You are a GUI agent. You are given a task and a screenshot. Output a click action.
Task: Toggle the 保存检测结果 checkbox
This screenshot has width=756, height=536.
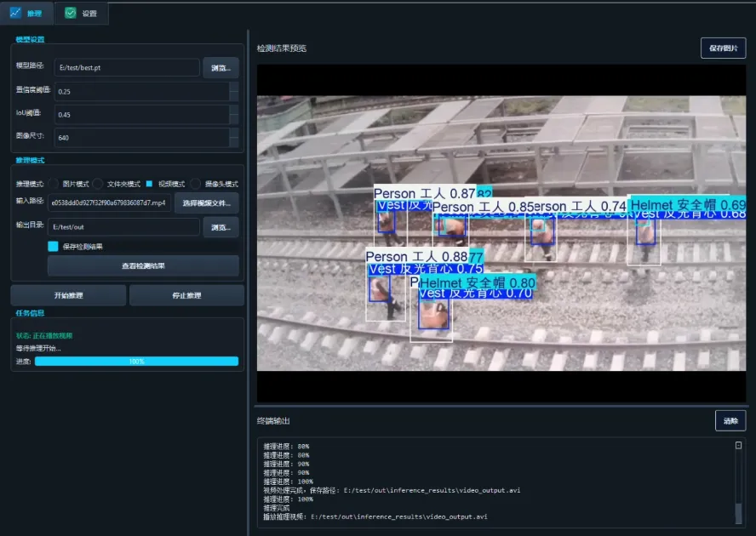pos(53,247)
